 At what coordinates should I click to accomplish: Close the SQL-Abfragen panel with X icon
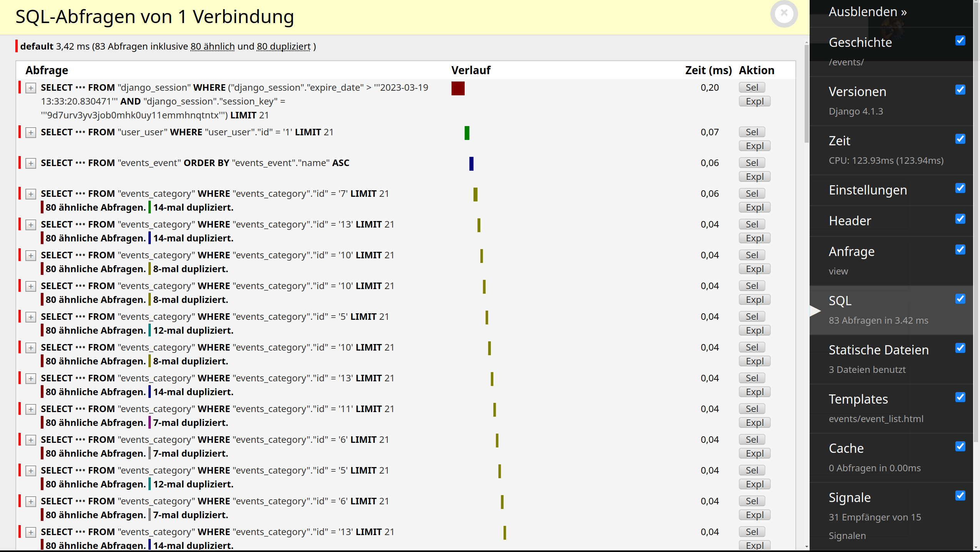[x=784, y=14]
